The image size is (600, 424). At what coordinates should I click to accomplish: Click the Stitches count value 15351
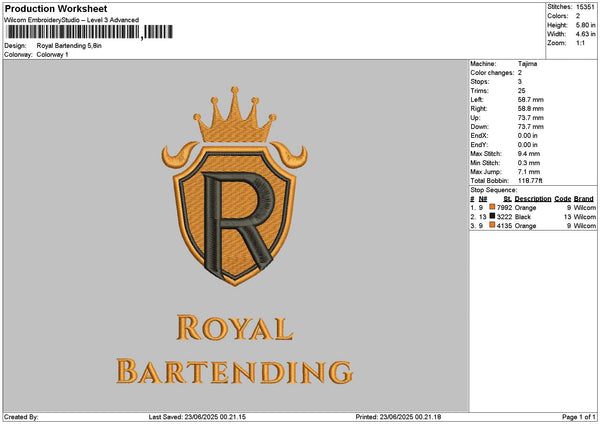(586, 7)
